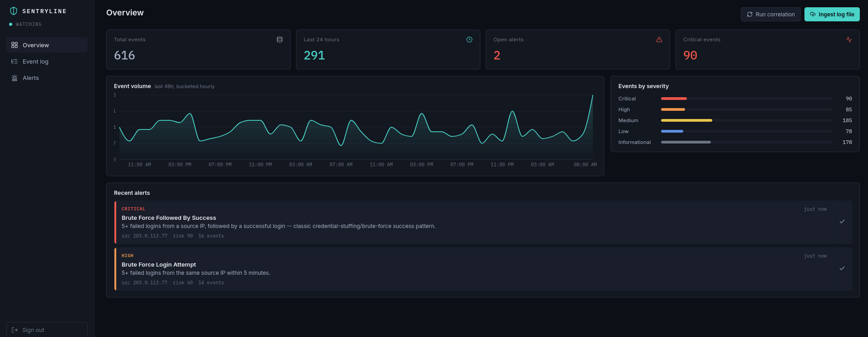Click the Alerts siren icon in sidebar

15,78
